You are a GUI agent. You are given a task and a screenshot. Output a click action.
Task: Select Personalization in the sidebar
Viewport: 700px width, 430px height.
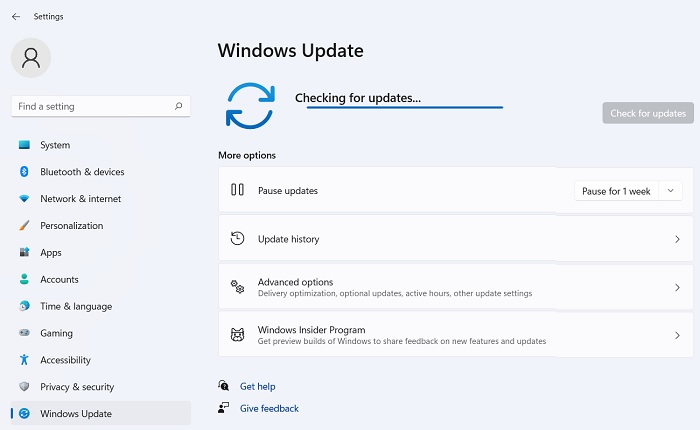pyautogui.click(x=101, y=225)
